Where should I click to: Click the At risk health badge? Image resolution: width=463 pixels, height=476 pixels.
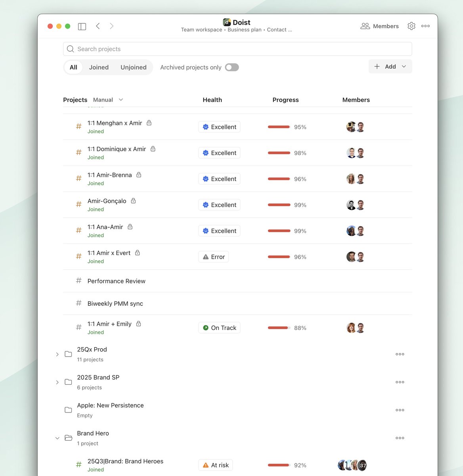[216, 465]
